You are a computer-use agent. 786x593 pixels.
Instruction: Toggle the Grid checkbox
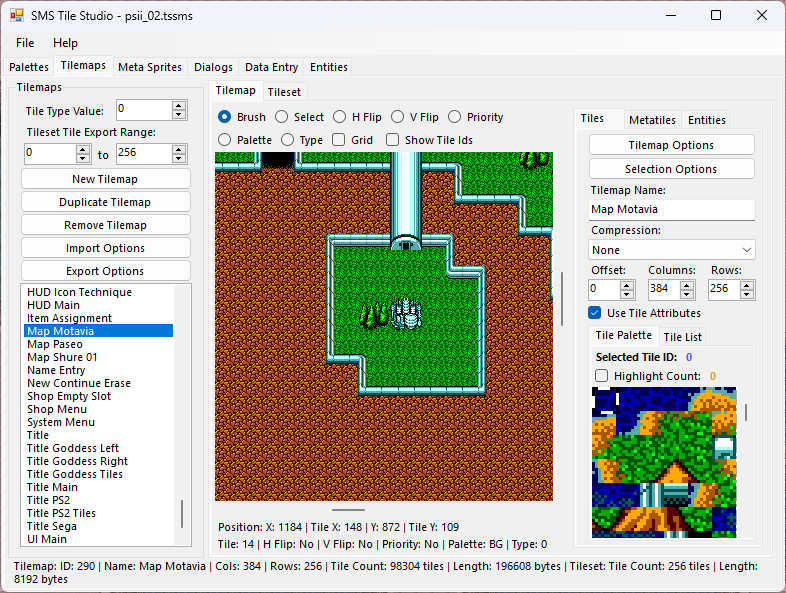pyautogui.click(x=339, y=139)
